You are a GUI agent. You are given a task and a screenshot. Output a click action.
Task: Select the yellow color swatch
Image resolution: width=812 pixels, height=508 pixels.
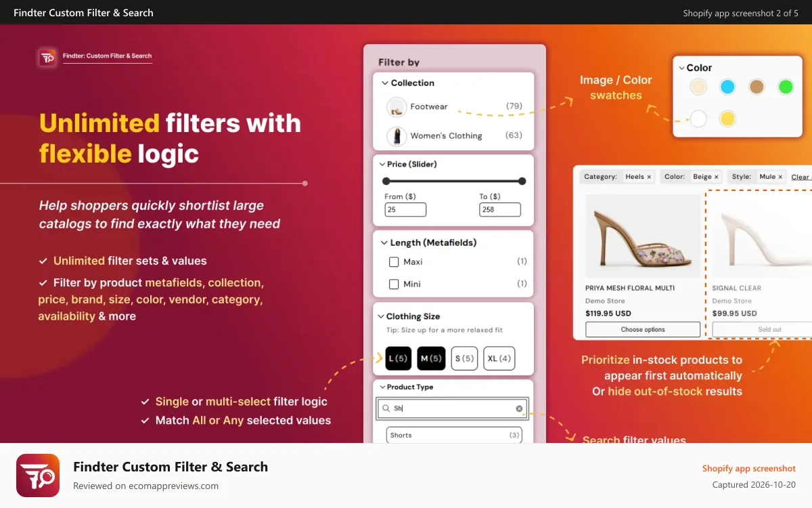727,119
